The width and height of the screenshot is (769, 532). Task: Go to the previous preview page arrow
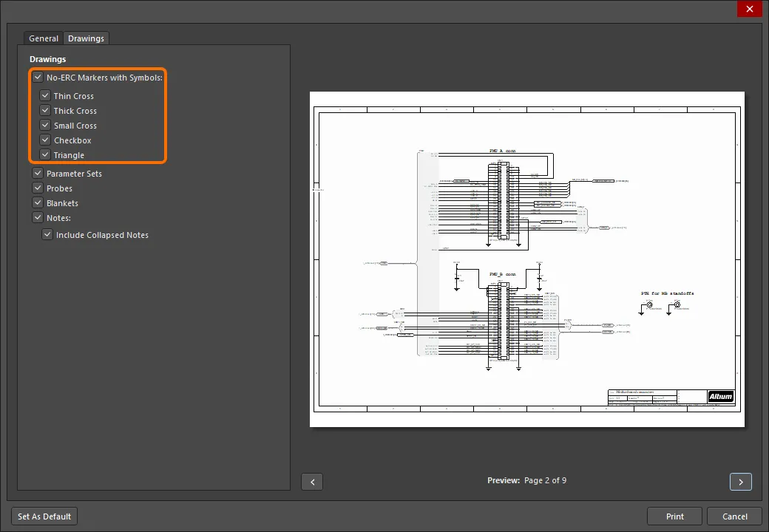coord(312,482)
